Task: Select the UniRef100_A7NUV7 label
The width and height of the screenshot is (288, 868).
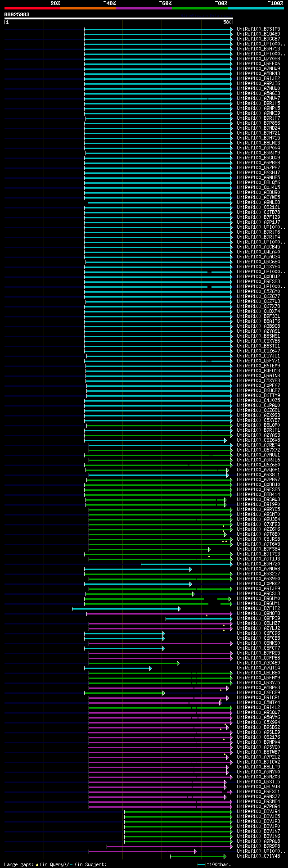Action: 258,98
